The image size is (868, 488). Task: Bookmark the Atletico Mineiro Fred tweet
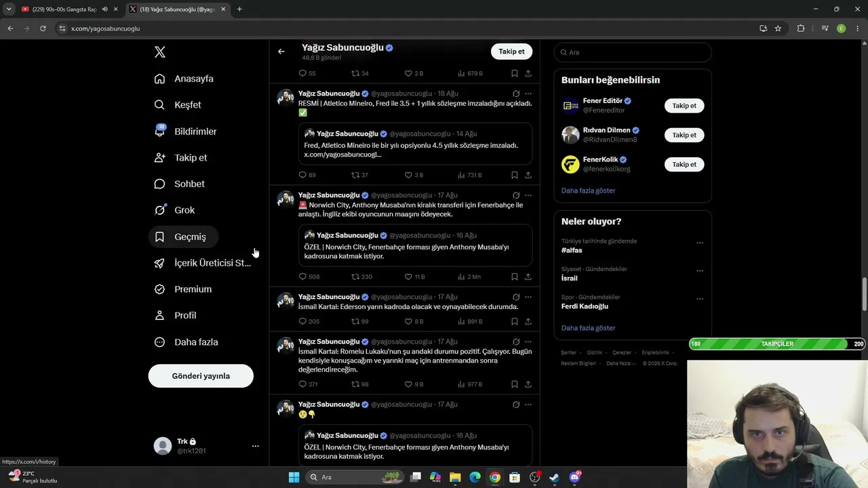coord(514,175)
